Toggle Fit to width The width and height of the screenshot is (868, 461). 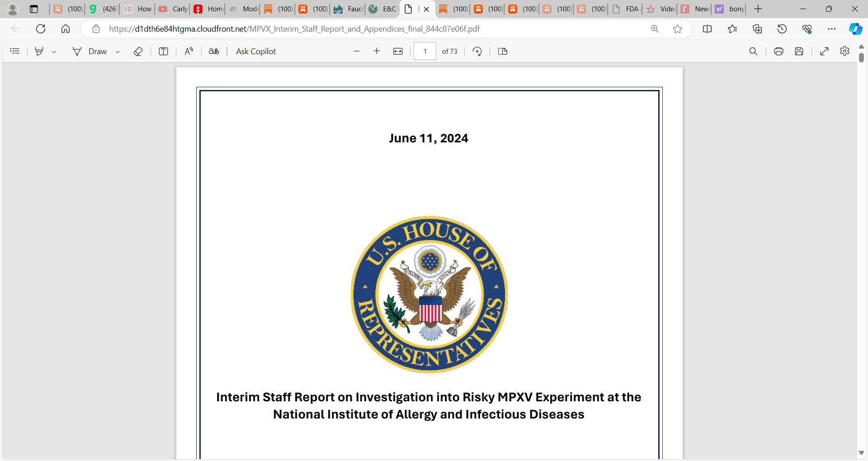click(x=398, y=52)
